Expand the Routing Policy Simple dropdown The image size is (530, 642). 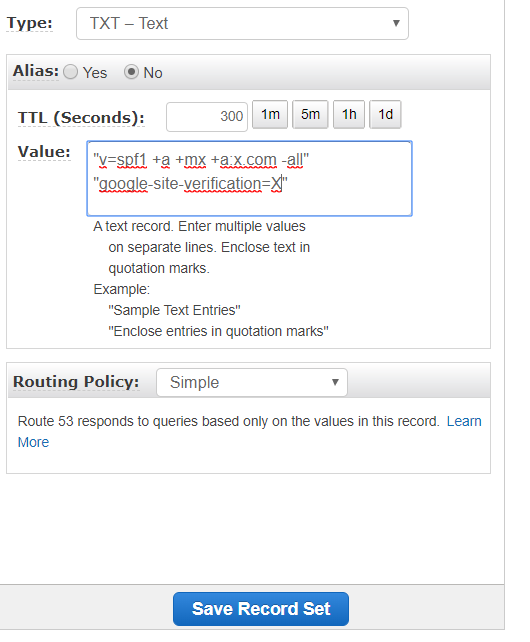pos(252,382)
